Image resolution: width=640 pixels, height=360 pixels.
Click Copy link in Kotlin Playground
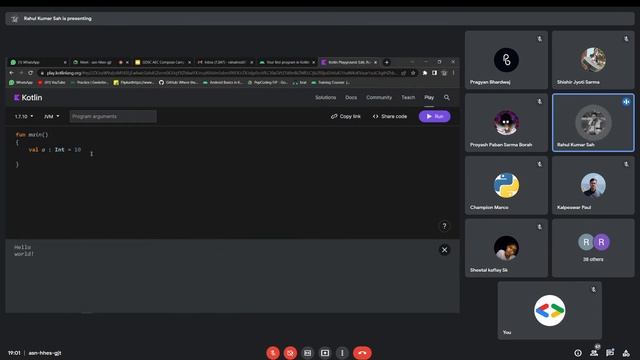click(x=346, y=116)
